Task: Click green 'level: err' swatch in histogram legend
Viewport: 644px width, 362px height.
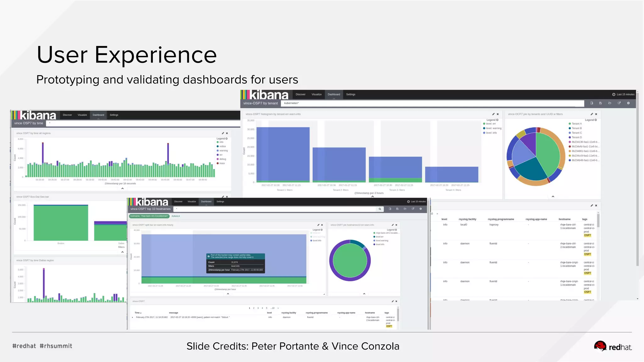Action: 484,124
